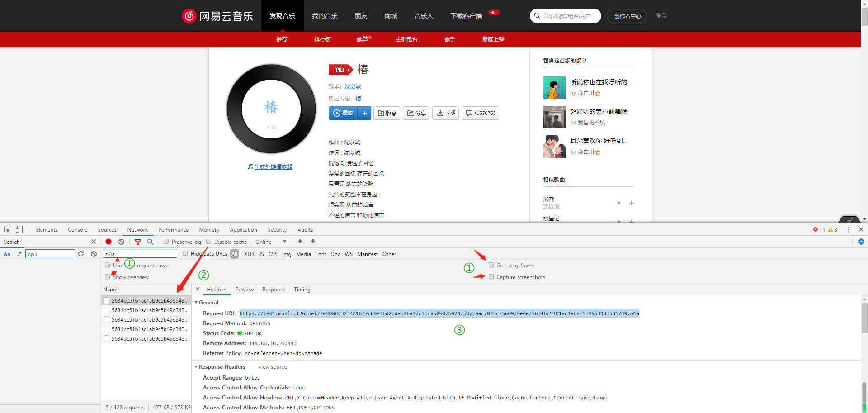This screenshot has width=868, height=413.
Task: Toggle the red filter funnel icon
Action: pyautogui.click(x=138, y=242)
